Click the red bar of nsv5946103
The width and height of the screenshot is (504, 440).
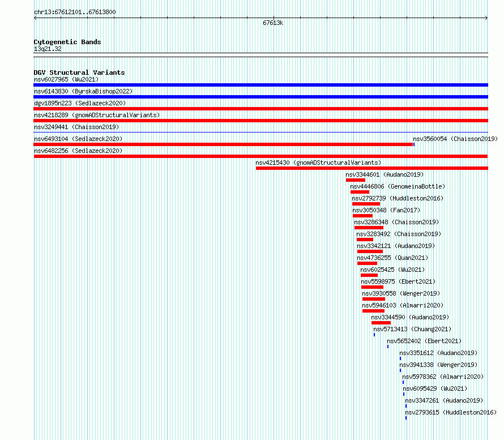coord(373,311)
